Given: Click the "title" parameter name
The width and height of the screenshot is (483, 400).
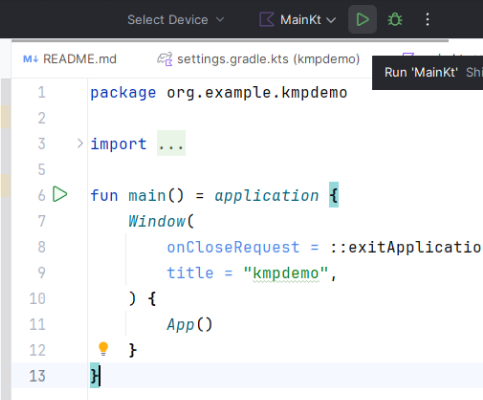Looking at the screenshot, I should [x=190, y=273].
